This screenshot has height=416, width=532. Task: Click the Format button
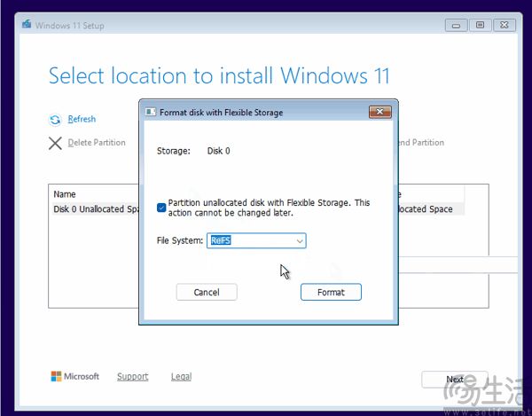331,292
